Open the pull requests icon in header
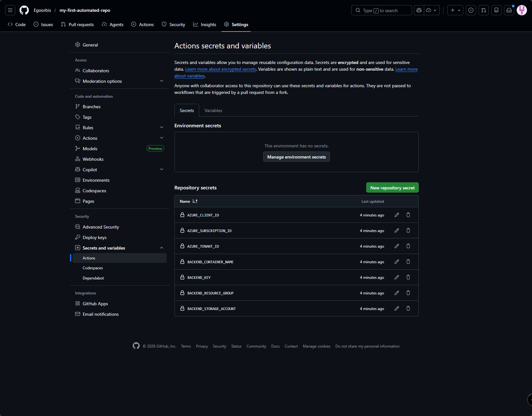The height and width of the screenshot is (416, 532). pos(483,10)
